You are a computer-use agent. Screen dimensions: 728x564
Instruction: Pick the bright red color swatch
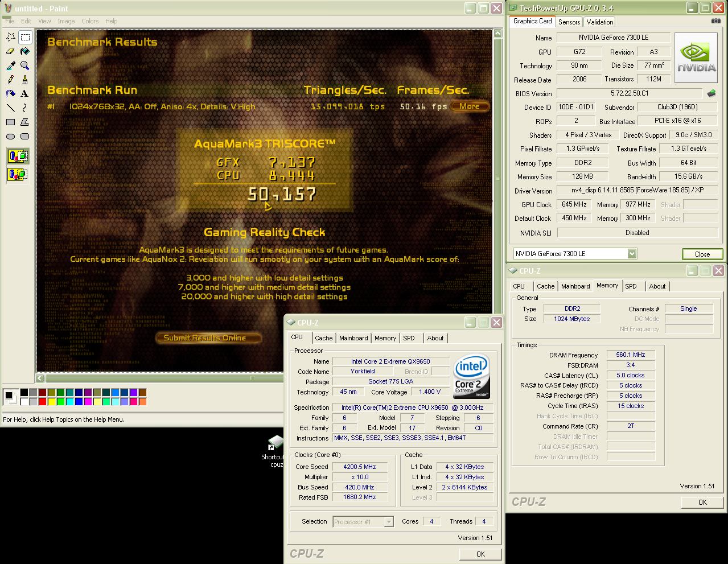[x=43, y=402]
